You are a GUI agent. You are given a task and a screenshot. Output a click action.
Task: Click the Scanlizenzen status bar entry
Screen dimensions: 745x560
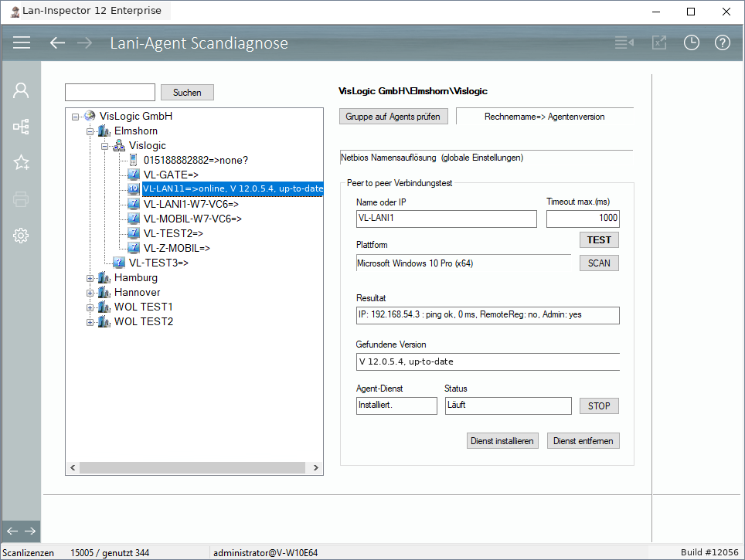click(28, 553)
